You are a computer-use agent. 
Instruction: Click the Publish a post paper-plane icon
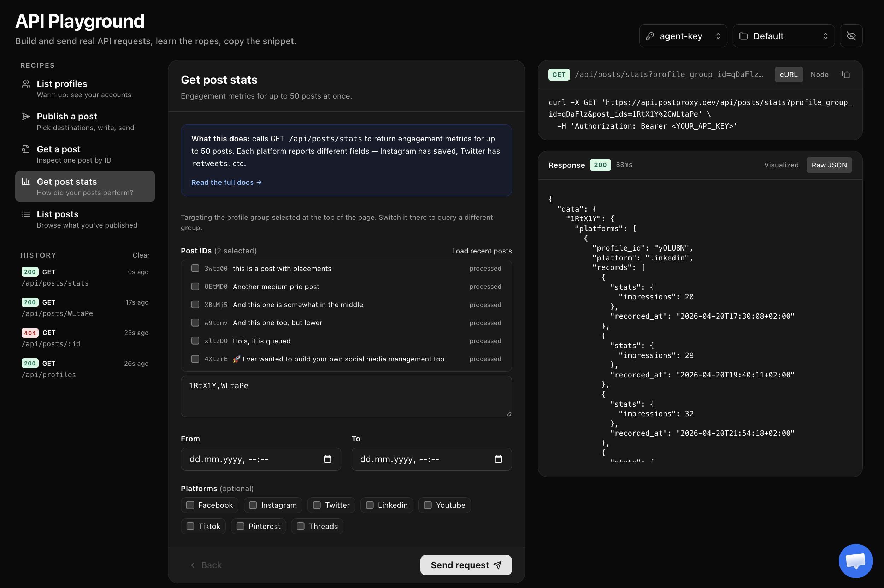pos(26,117)
